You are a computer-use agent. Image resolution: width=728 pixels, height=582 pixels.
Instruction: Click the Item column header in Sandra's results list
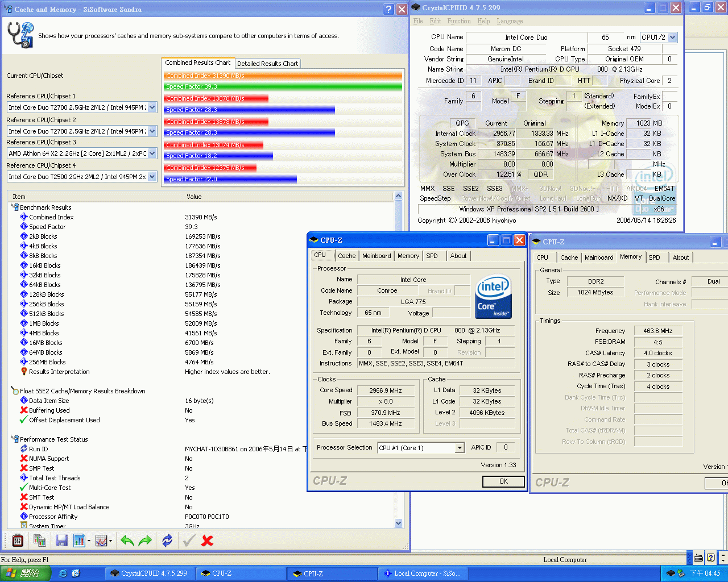94,197
